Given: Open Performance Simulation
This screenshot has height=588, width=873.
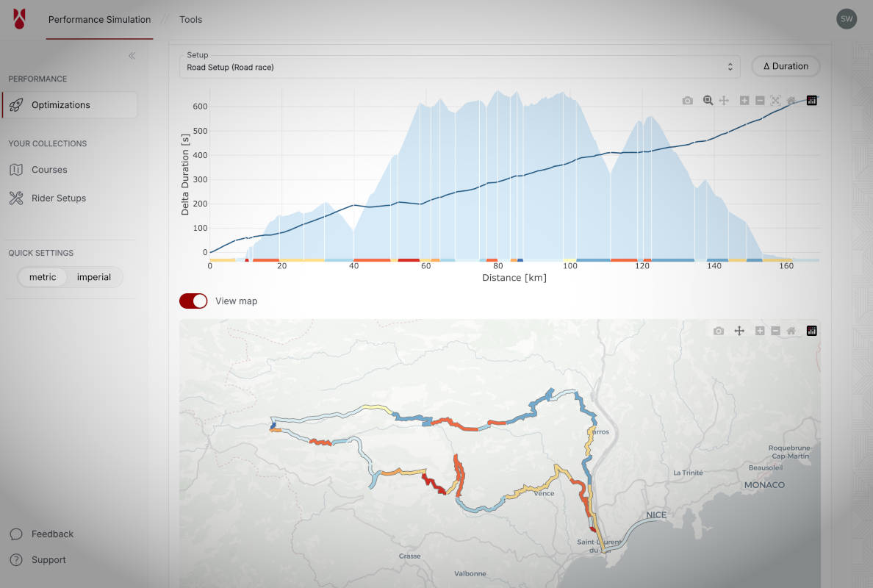Looking at the screenshot, I should coord(99,19).
